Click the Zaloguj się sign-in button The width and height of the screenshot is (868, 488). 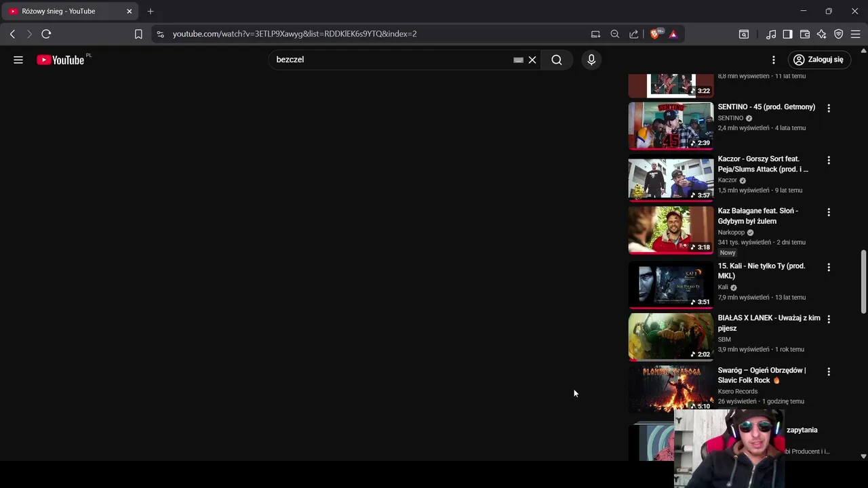[x=818, y=60]
